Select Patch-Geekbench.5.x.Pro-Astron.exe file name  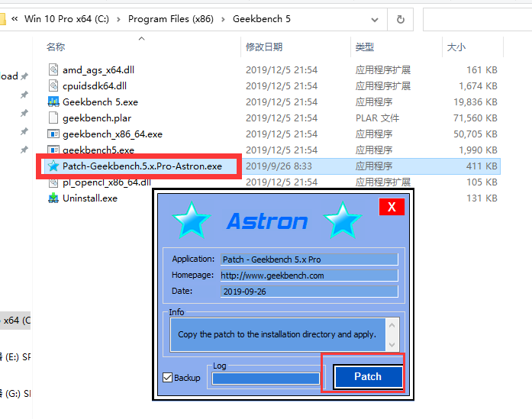(142, 166)
